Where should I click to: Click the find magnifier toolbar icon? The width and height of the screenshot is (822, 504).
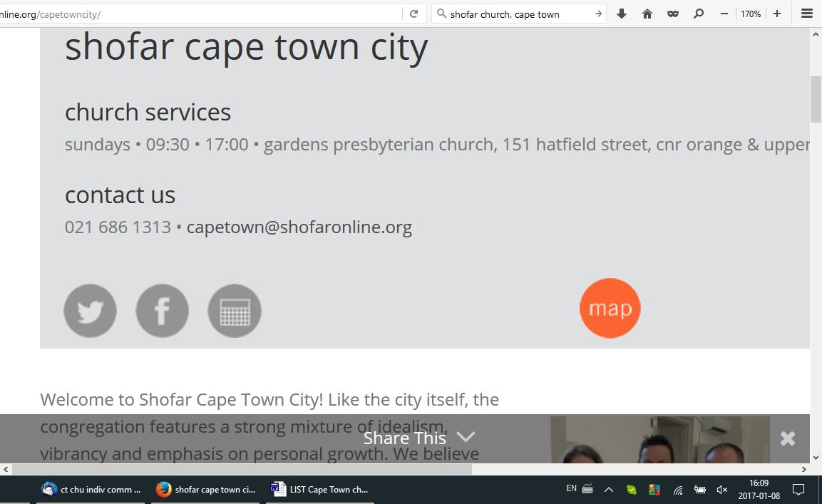(x=698, y=14)
